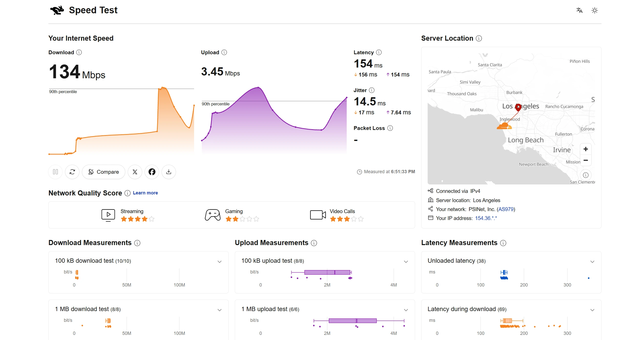Restart the speed test with the retry icon
Image resolution: width=644 pixels, height=340 pixels.
pos(72,172)
